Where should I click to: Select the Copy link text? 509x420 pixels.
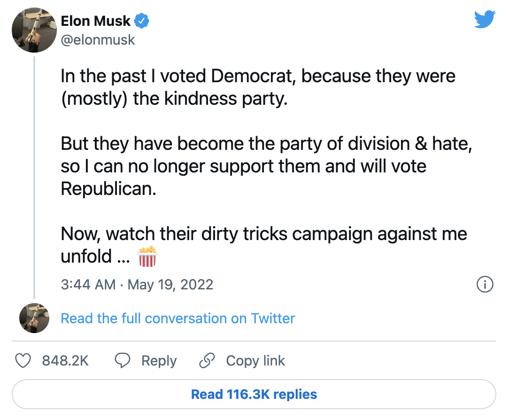(x=255, y=361)
